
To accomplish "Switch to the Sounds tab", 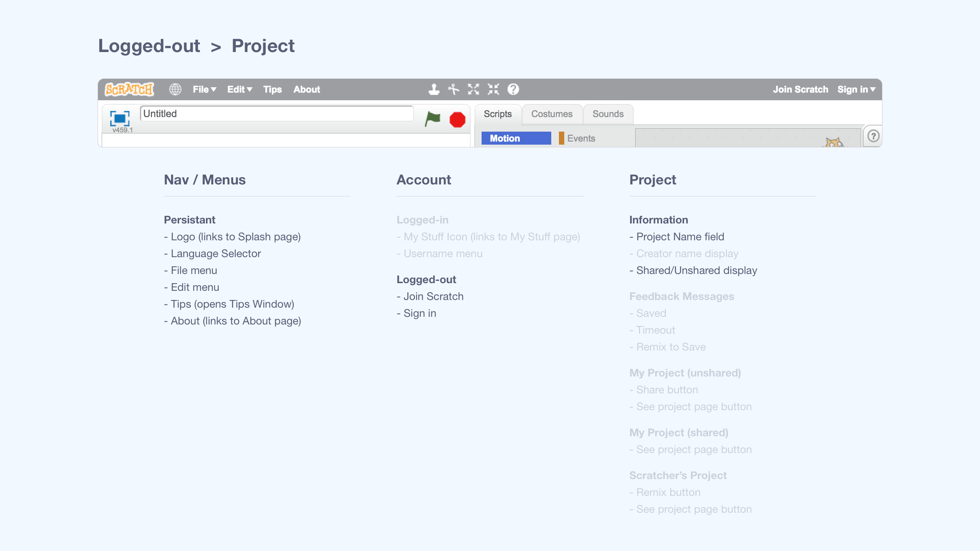I will pyautogui.click(x=608, y=114).
